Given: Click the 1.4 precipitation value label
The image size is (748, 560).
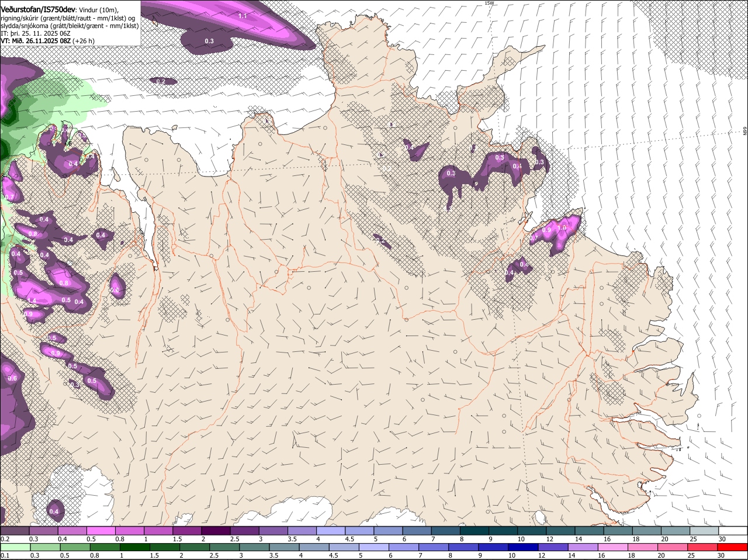Looking at the screenshot, I should (32, 300).
